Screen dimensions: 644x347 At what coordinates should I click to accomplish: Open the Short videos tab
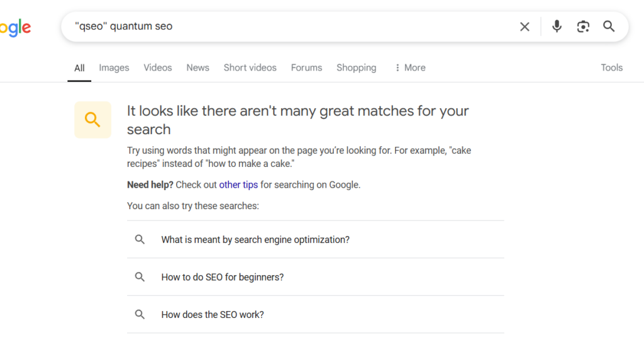click(x=250, y=68)
